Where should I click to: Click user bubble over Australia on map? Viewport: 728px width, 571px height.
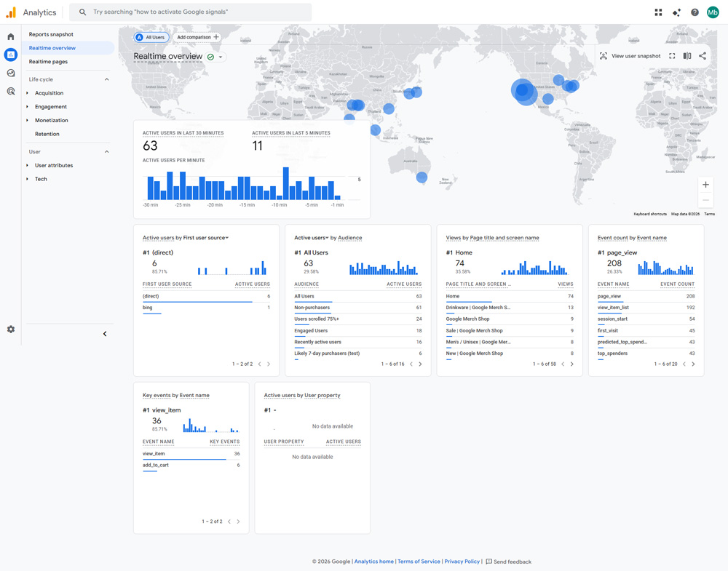coord(422,177)
